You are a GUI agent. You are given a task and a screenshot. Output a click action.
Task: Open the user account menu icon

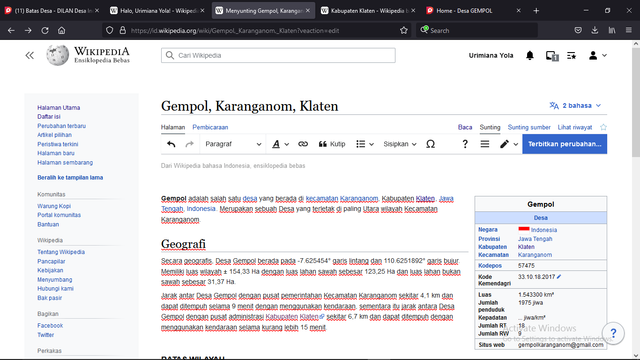coord(598,56)
